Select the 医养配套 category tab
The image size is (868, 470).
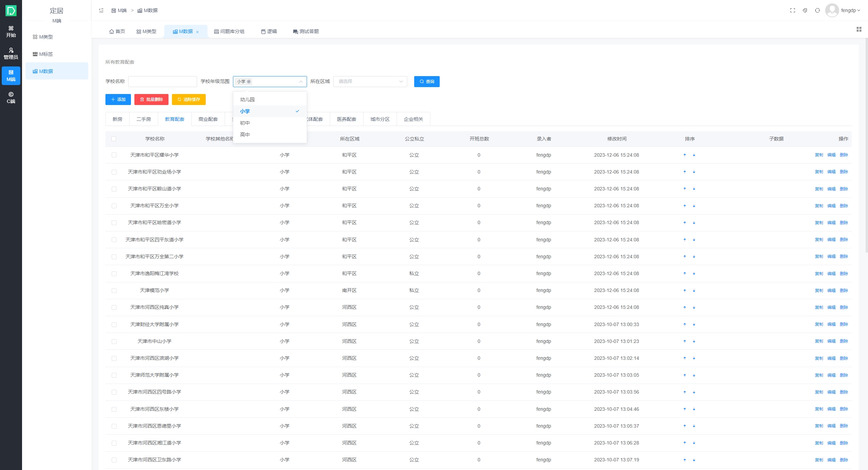pos(347,119)
